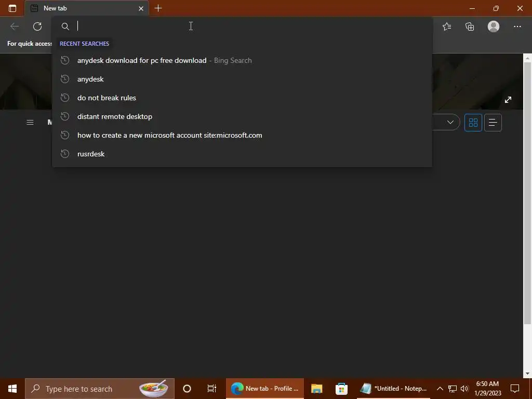
Task: Click the address bar search magnifier icon
Action: click(65, 26)
